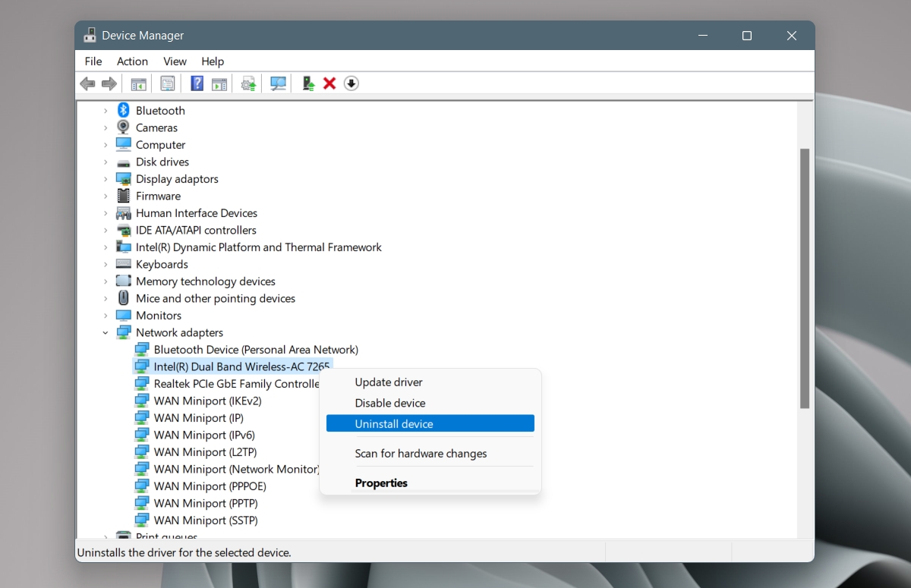The width and height of the screenshot is (911, 588).
Task: Click the Show/Hide Console Tree toolbar icon
Action: point(138,83)
